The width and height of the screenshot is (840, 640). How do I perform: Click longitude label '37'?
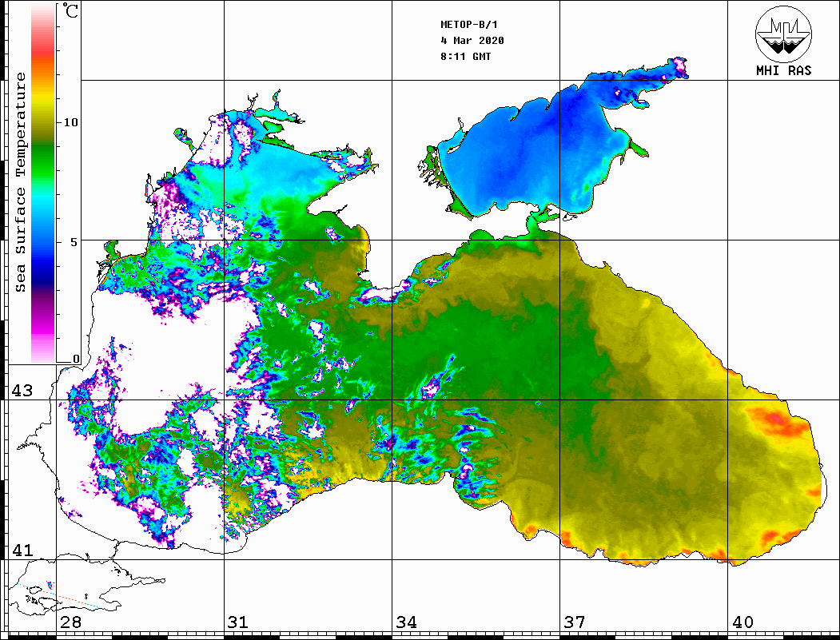click(x=575, y=622)
